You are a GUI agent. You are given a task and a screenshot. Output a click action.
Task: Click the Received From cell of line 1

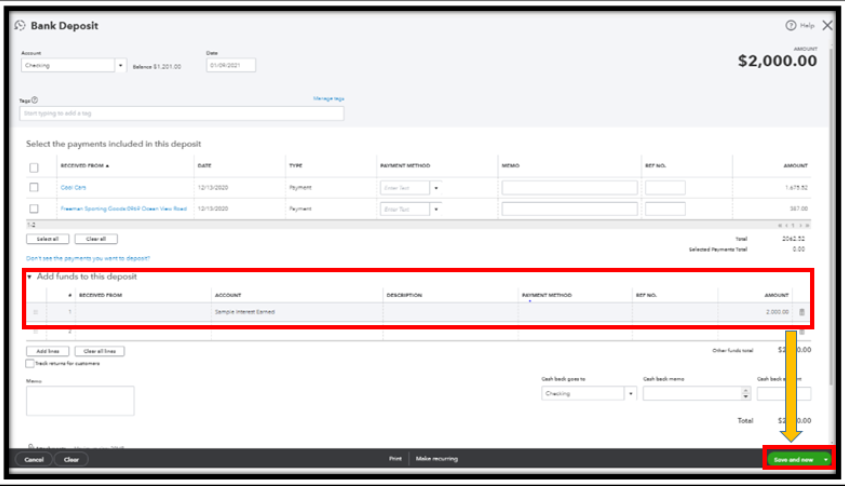click(x=143, y=312)
